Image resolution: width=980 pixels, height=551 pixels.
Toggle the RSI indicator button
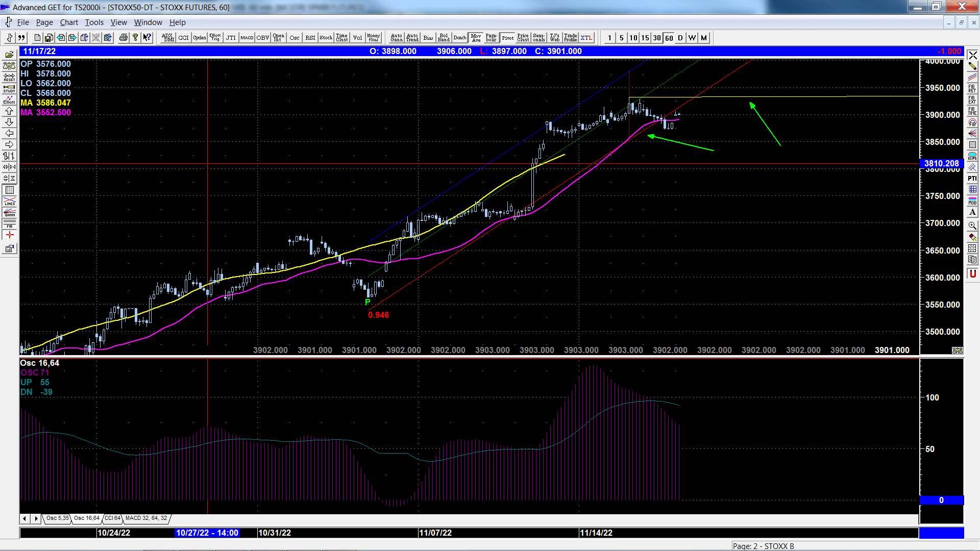click(x=310, y=38)
